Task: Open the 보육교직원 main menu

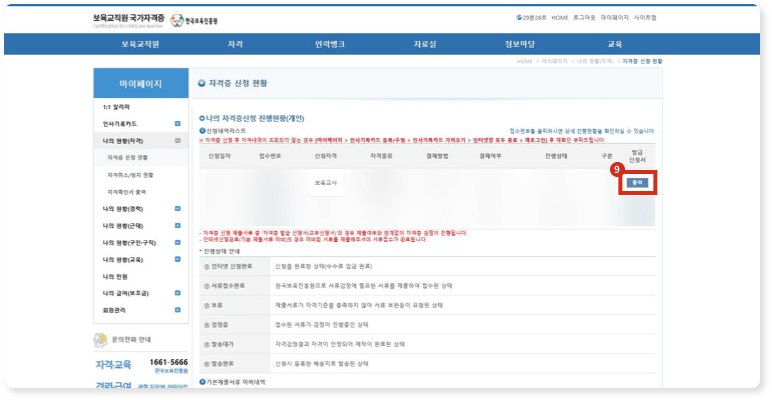Action: coord(140,44)
